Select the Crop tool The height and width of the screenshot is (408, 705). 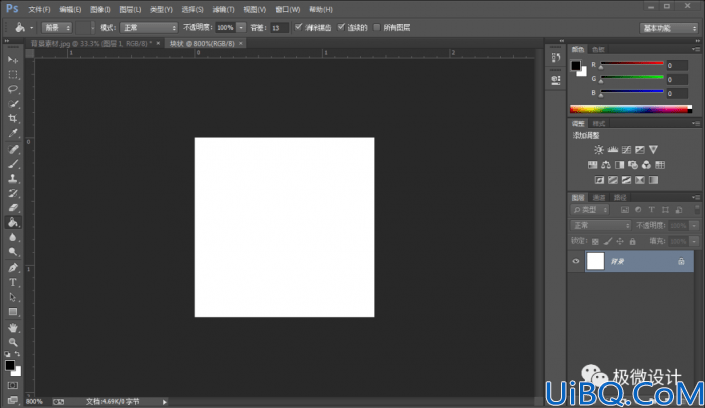coord(13,118)
